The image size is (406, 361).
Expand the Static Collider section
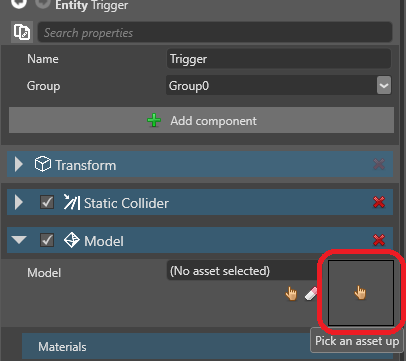19,202
